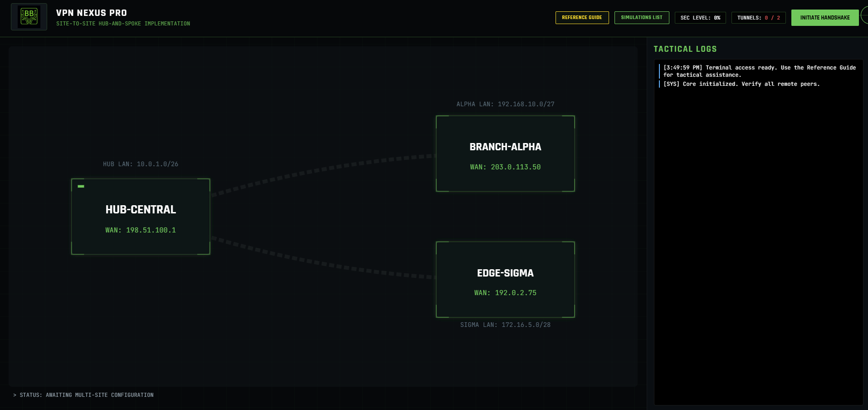Open the Simulations List
The width and height of the screenshot is (868, 410).
[641, 18]
